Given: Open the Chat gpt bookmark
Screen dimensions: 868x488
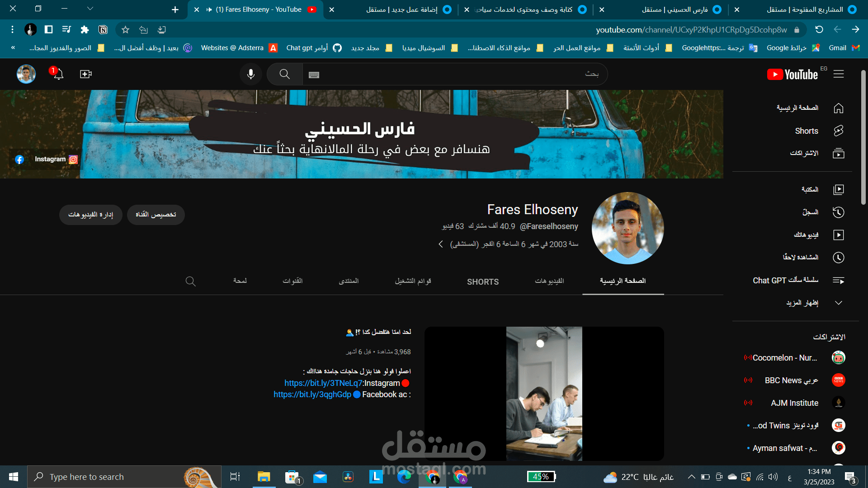Looking at the screenshot, I should (x=314, y=48).
